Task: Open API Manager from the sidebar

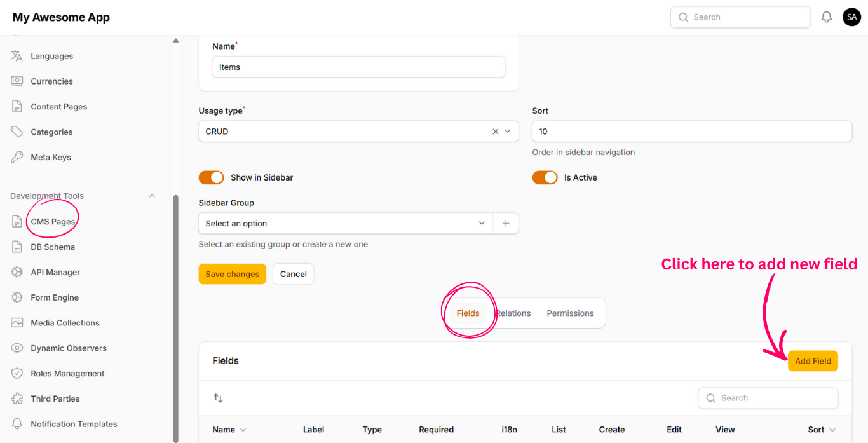Action: pos(55,272)
